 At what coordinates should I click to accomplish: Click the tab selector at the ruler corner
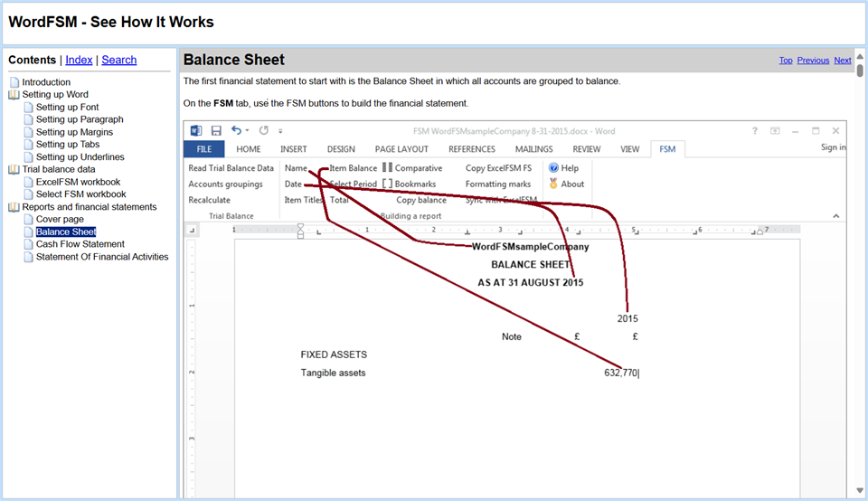pyautogui.click(x=192, y=229)
